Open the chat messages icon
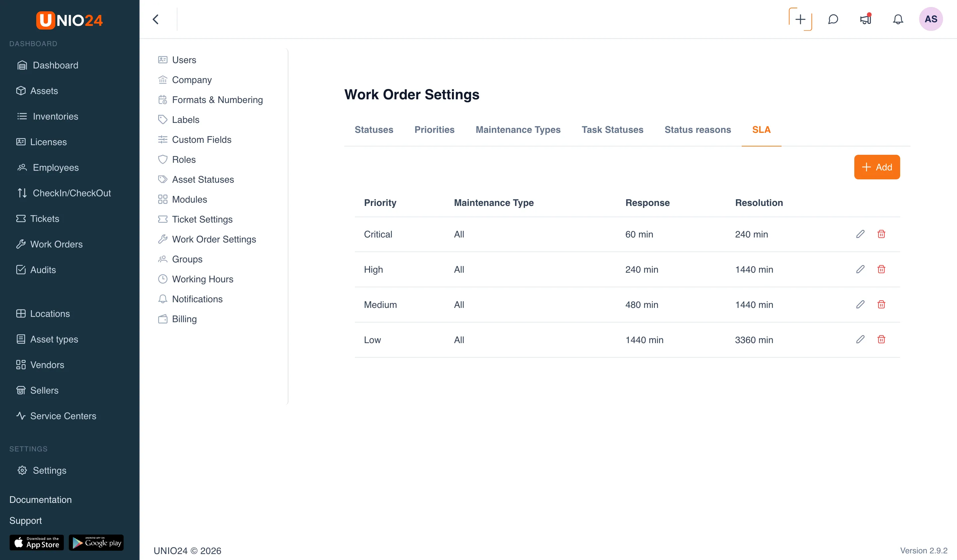Viewport: 957px width, 560px height. [833, 19]
